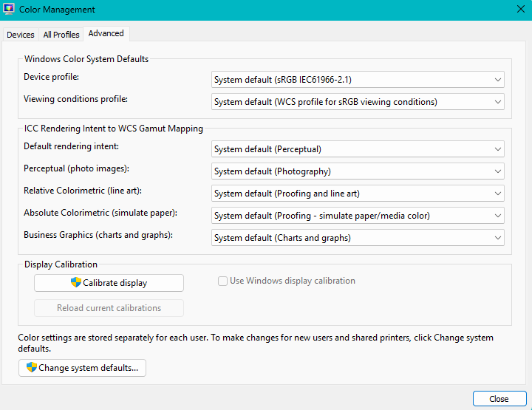Click the Calibrate display button text

click(115, 283)
